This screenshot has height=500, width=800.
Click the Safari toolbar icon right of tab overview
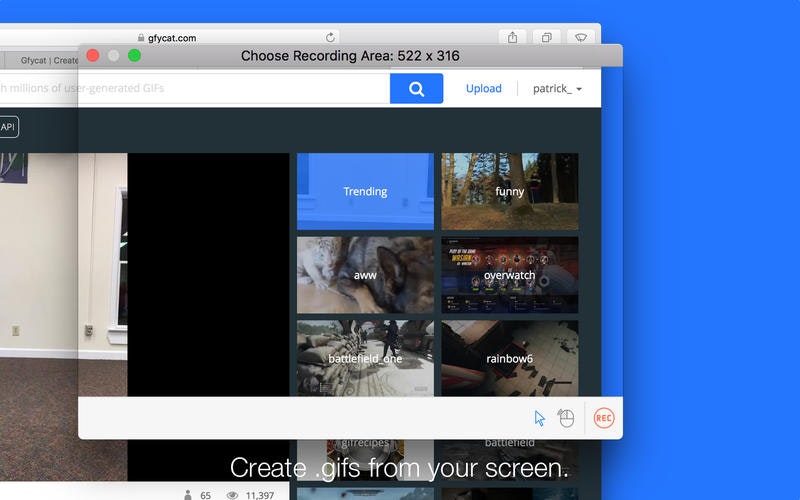point(581,37)
